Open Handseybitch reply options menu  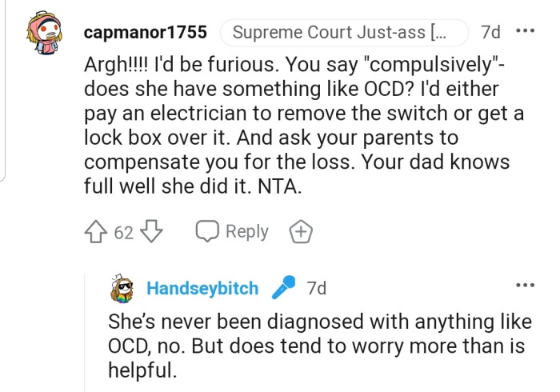coord(525,286)
